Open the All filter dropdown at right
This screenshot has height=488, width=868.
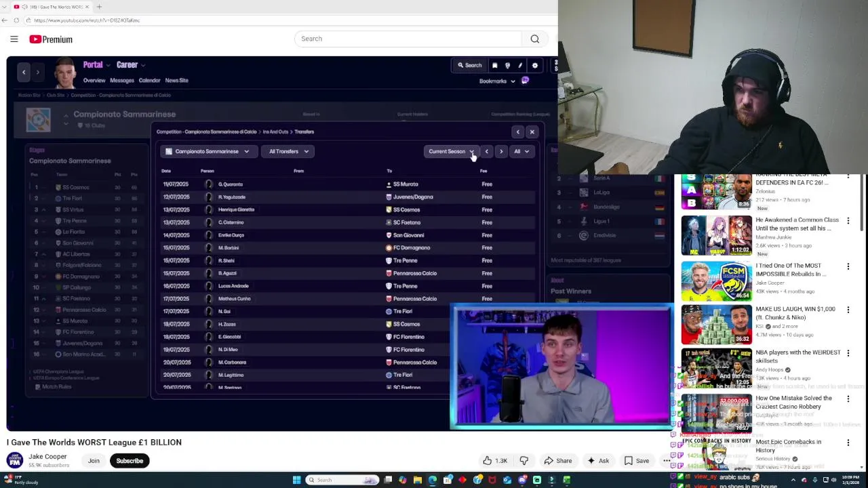521,152
